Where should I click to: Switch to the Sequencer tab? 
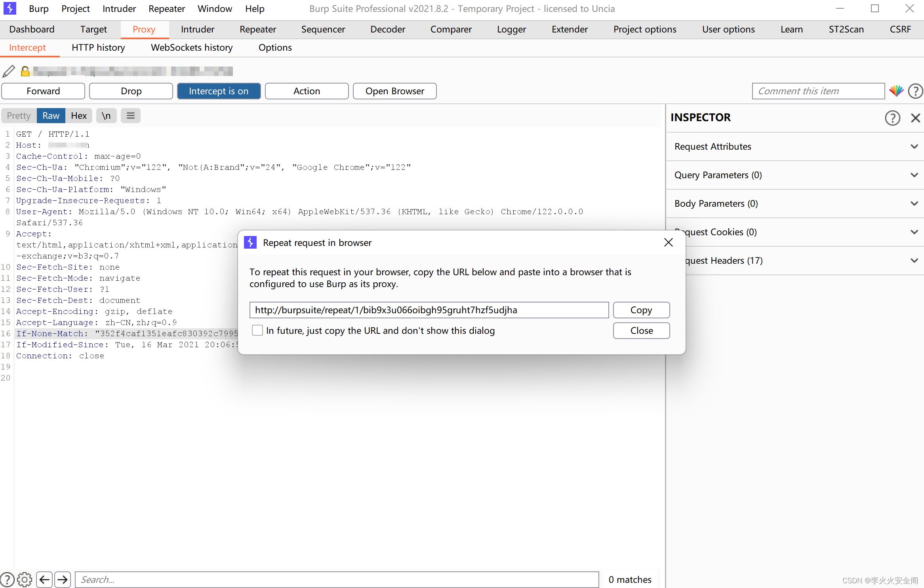(323, 29)
